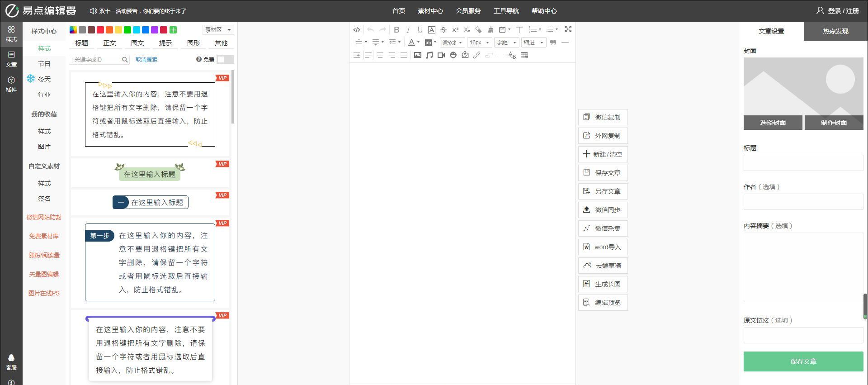Click the 内容摘要 summary text area
The height and width of the screenshot is (385, 868).
tap(803, 267)
